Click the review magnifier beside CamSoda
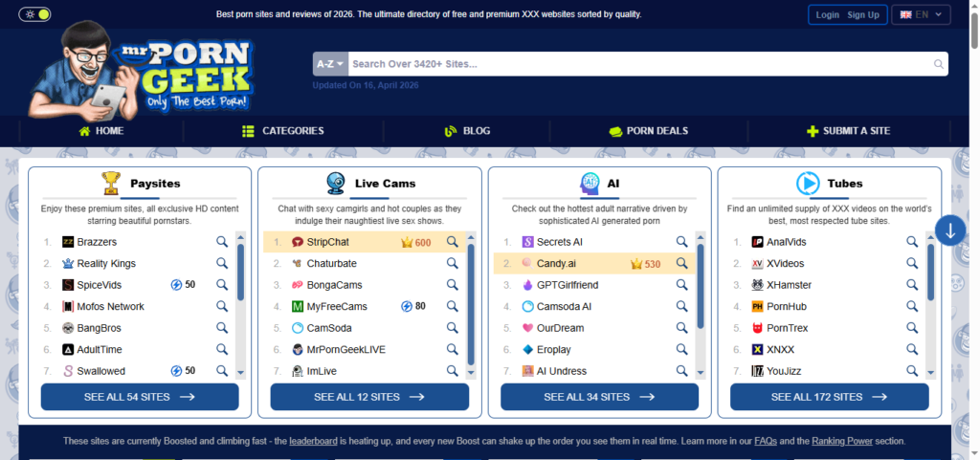The width and height of the screenshot is (980, 460). click(452, 328)
